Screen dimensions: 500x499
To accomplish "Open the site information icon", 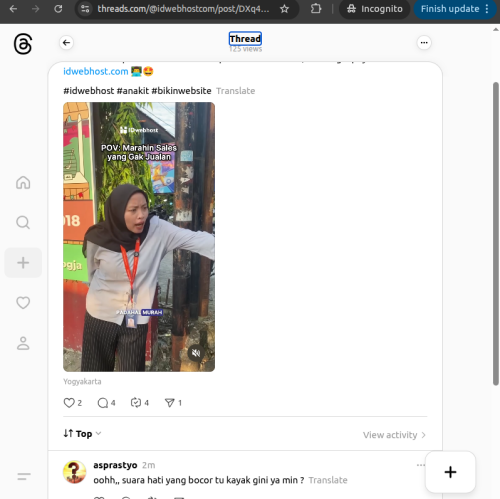I will 85,9.
